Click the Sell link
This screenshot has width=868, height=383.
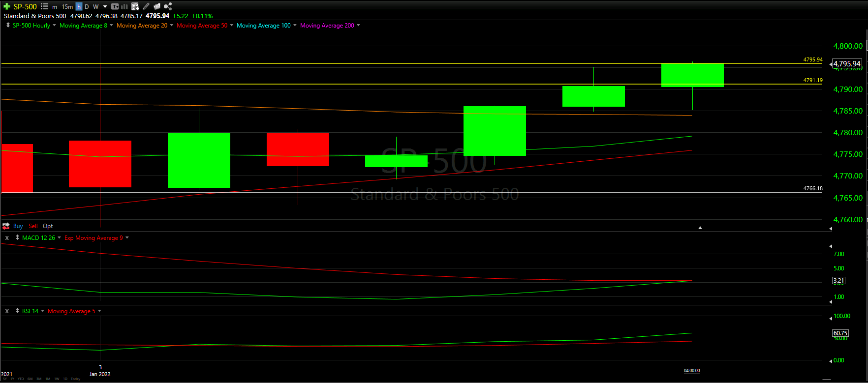coord(33,226)
